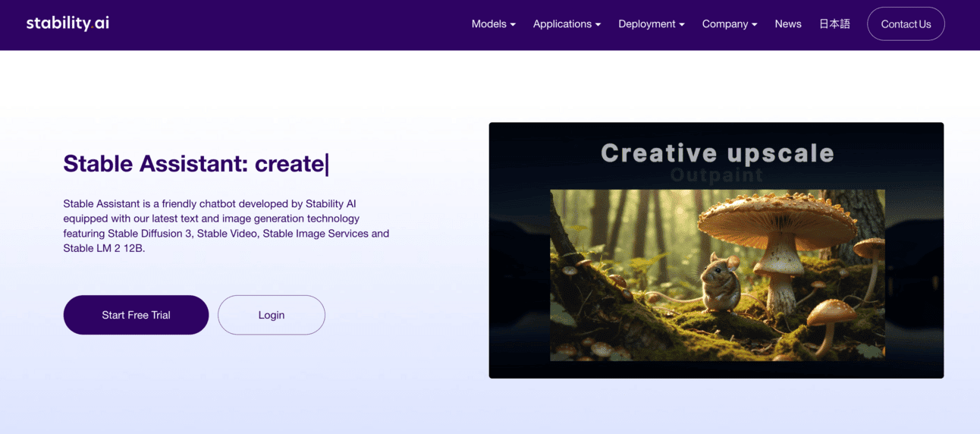
Task: Click the Login button
Action: [271, 315]
